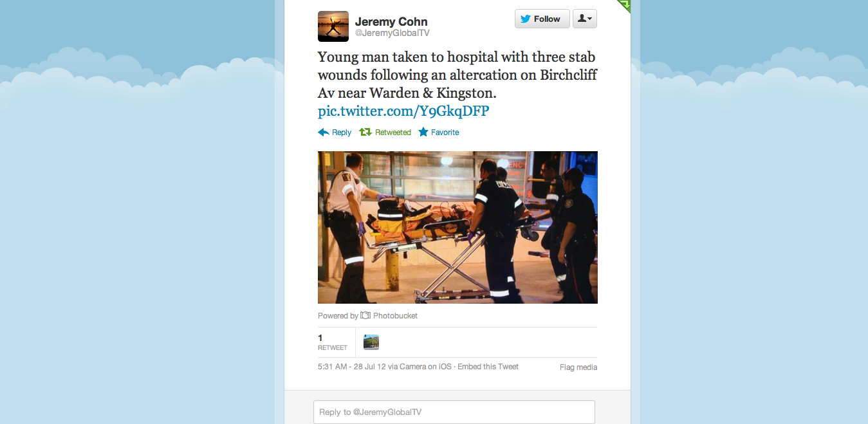Click the green Retweeted arrows icon
This screenshot has height=424, width=868.
pos(365,132)
